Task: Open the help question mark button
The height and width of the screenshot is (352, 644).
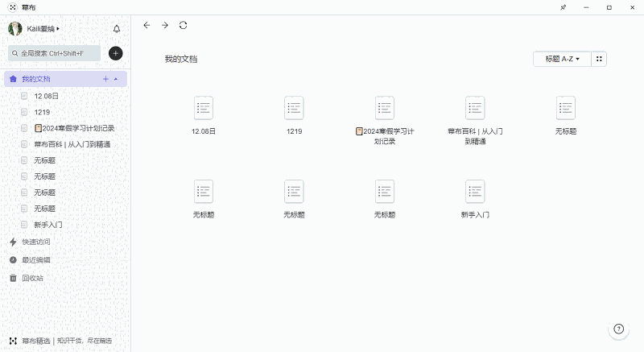Action: [618, 329]
